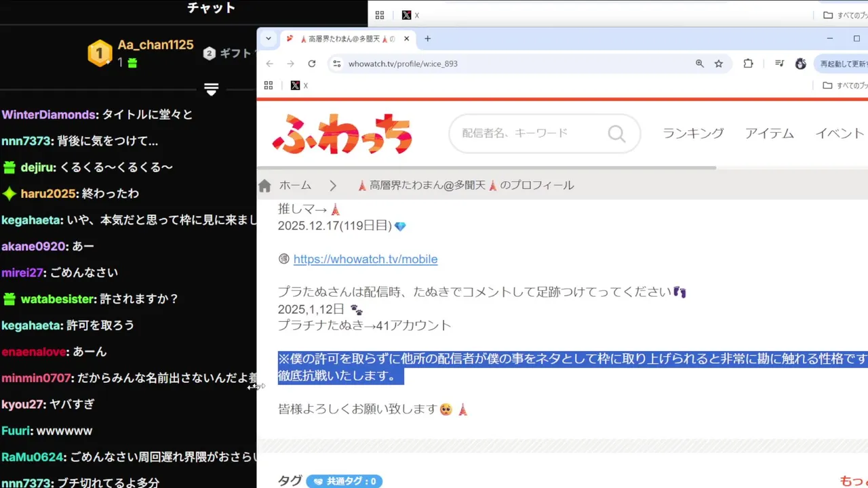Click the profile breadcrumb 高層界たわまん@多聞天のプロフィール

465,186
